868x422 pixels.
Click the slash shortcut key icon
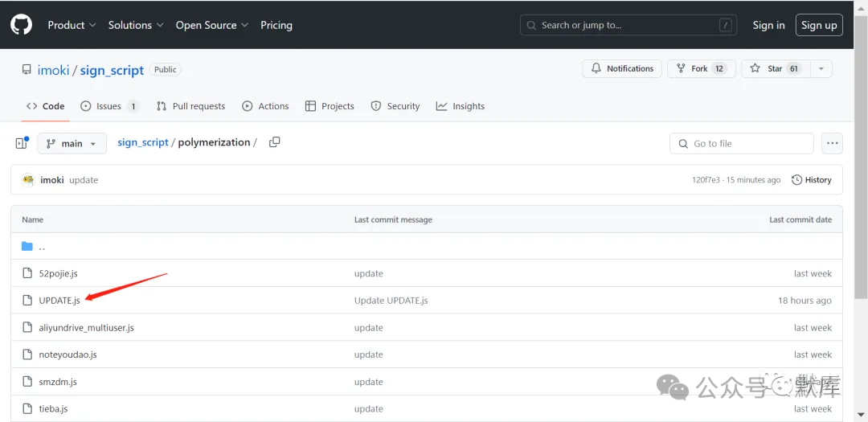tap(725, 25)
